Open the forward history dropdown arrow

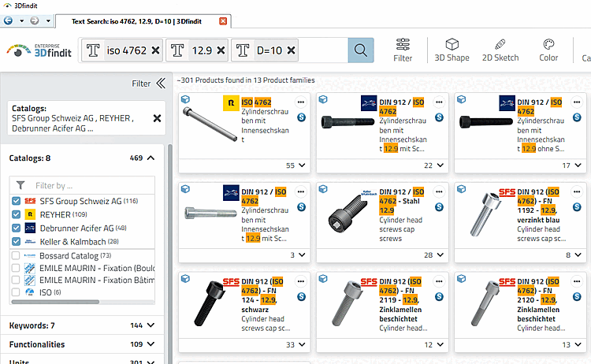tap(48, 20)
